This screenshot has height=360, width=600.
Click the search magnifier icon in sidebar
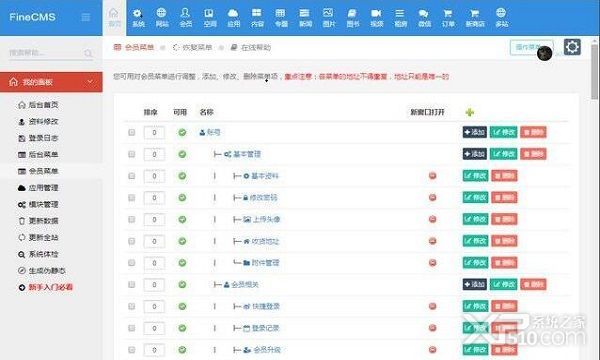tap(88, 53)
